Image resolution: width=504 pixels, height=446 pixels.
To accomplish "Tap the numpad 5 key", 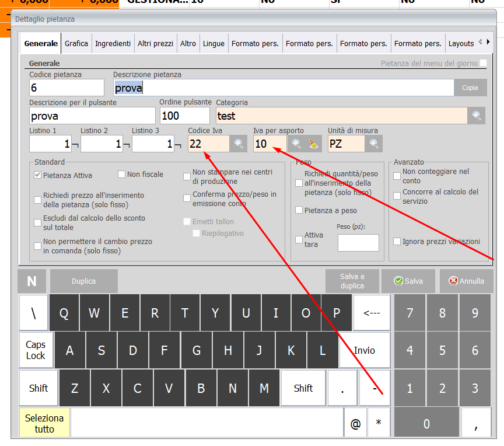I will point(443,350).
